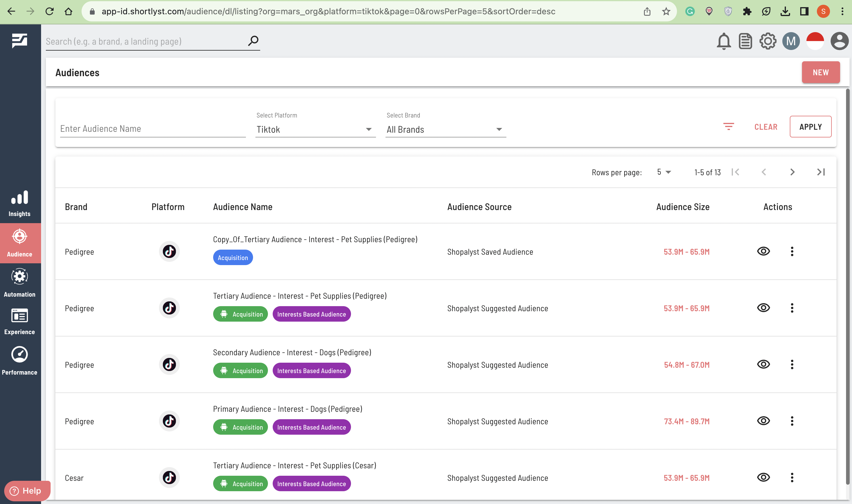This screenshot has width=852, height=504.
Task: Click the Enter Audience Name field
Action: 152,129
